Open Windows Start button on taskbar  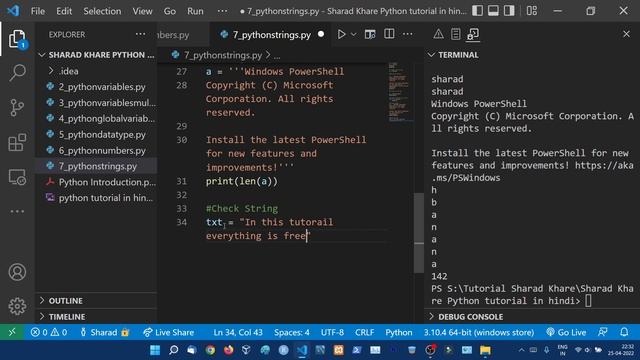tap(155, 350)
